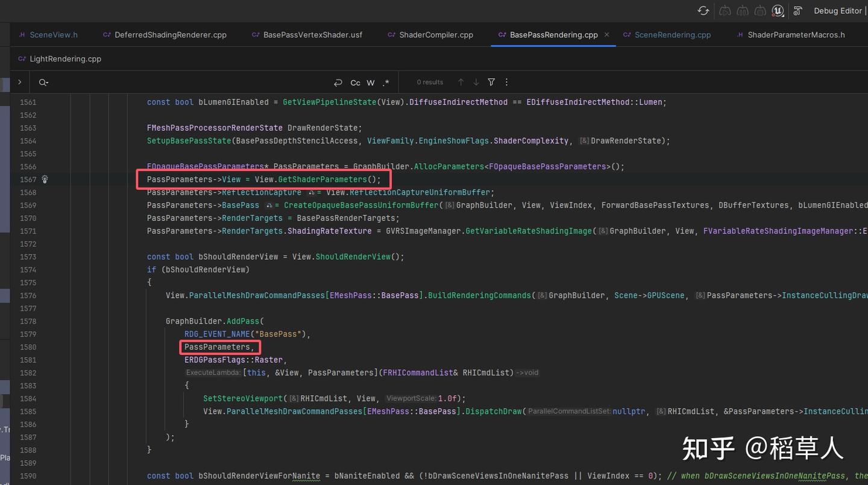Switch to the SceneRendering.cpp tab
The width and height of the screenshot is (868, 485).
click(x=673, y=34)
